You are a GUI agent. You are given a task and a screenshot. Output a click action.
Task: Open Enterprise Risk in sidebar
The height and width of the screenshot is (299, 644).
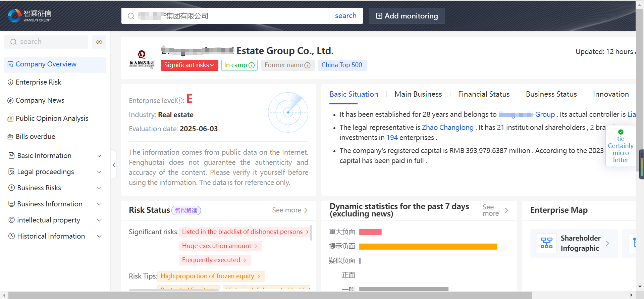(55, 82)
